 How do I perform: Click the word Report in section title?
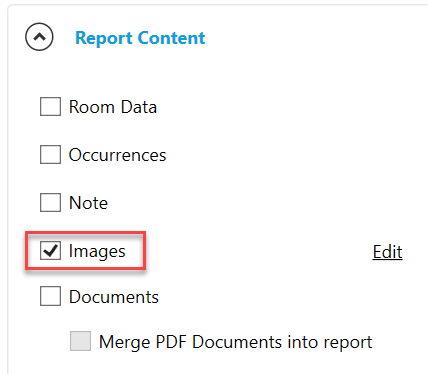click(x=104, y=38)
